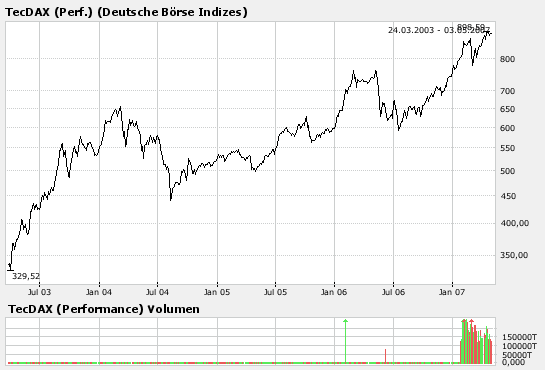Click the high-point marker at the chart's end
This screenshot has width=545, height=370.
click(x=488, y=32)
